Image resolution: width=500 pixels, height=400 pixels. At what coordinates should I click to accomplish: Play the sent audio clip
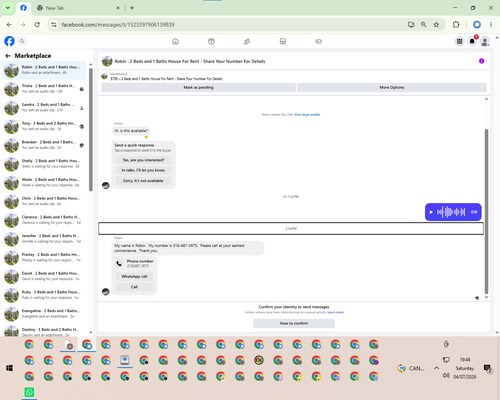[x=431, y=212]
